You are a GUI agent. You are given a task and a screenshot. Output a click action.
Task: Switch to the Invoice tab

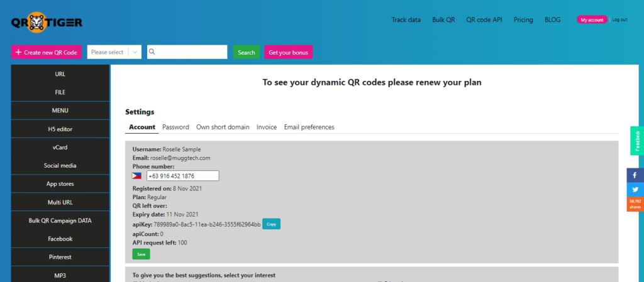click(x=267, y=127)
